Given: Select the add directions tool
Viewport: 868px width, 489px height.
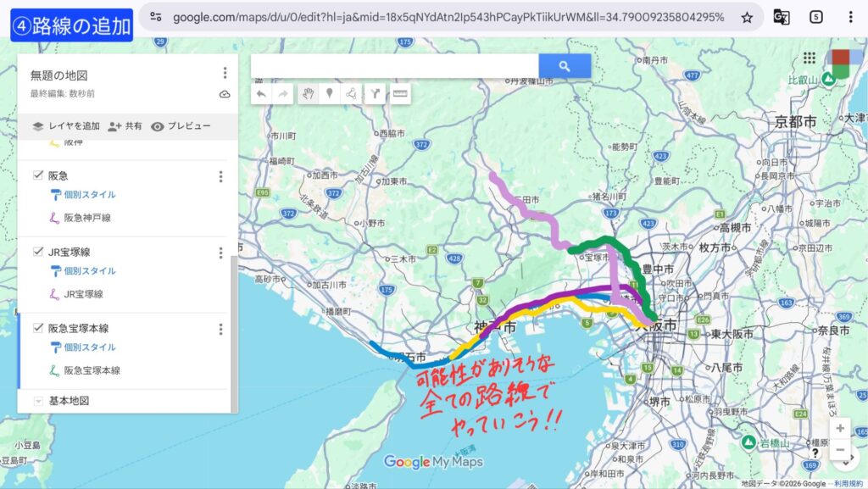Looking at the screenshot, I should (x=375, y=94).
